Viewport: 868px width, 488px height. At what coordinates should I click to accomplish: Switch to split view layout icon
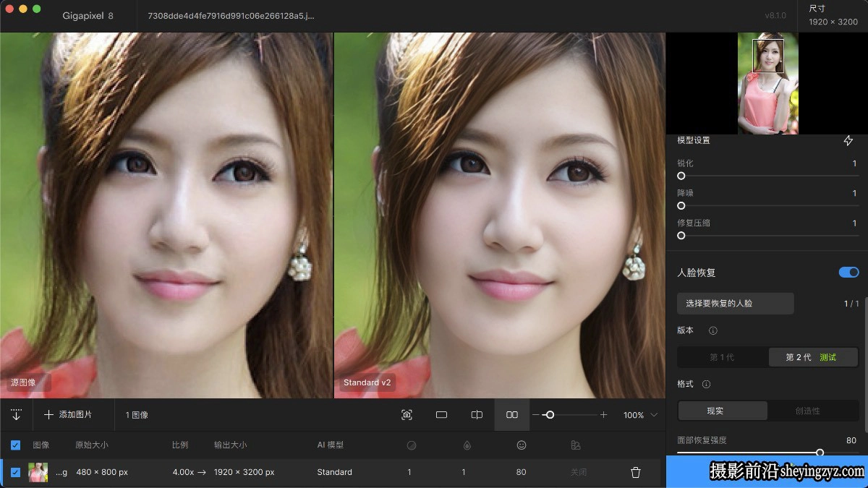[x=477, y=415]
